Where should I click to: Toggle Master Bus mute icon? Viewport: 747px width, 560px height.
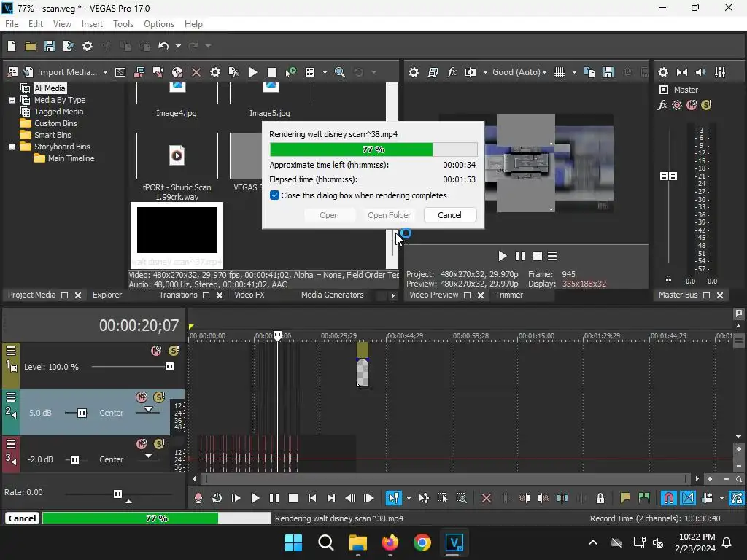pyautogui.click(x=692, y=105)
